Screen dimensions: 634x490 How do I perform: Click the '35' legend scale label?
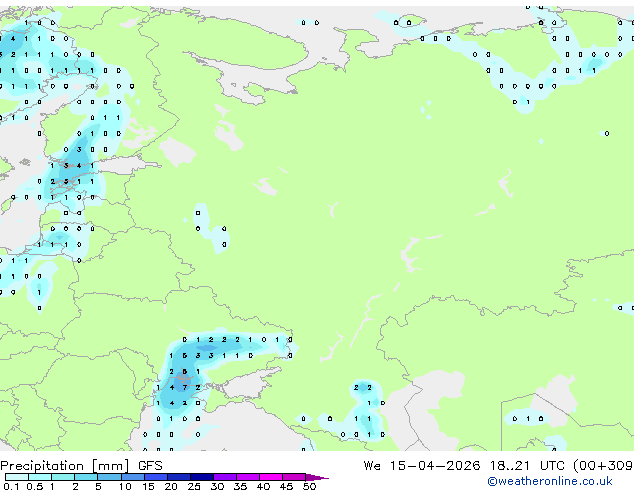[x=240, y=486]
